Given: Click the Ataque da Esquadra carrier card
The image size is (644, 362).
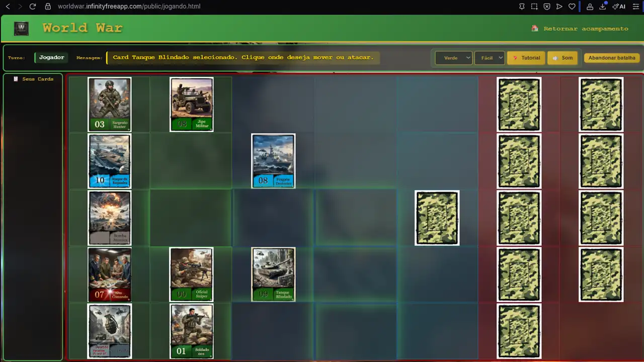Looking at the screenshot, I should click(x=110, y=161).
